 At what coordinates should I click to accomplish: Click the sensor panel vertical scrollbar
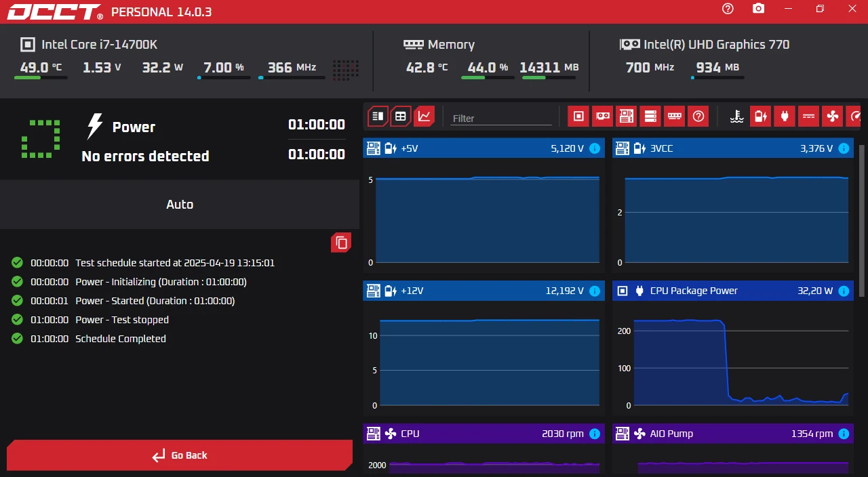click(863, 220)
